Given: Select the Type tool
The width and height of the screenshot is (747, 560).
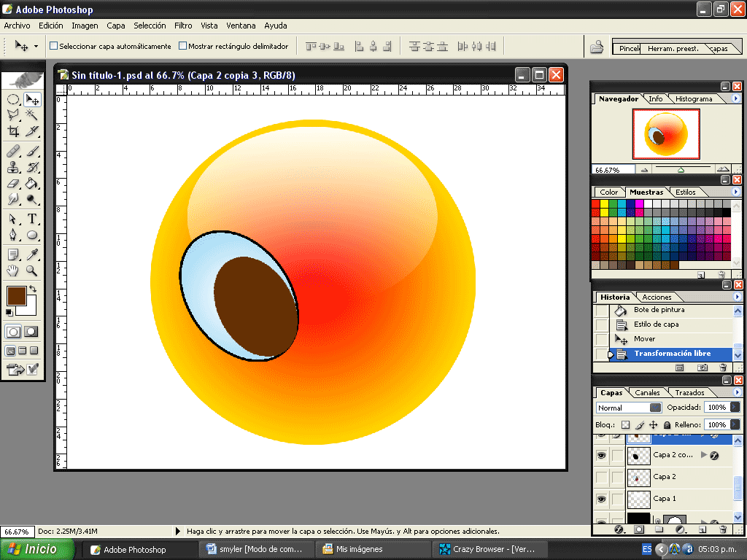Looking at the screenshot, I should [x=32, y=218].
